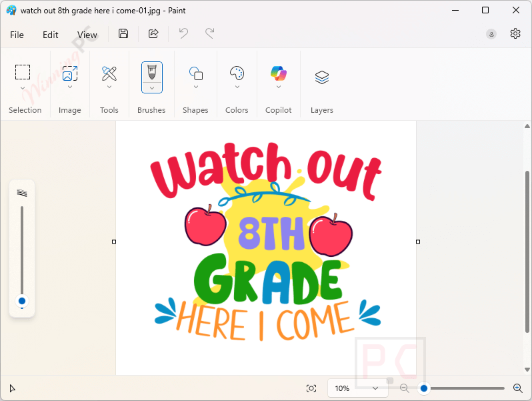Open the Edit menu
This screenshot has width=532, height=401.
click(x=50, y=35)
